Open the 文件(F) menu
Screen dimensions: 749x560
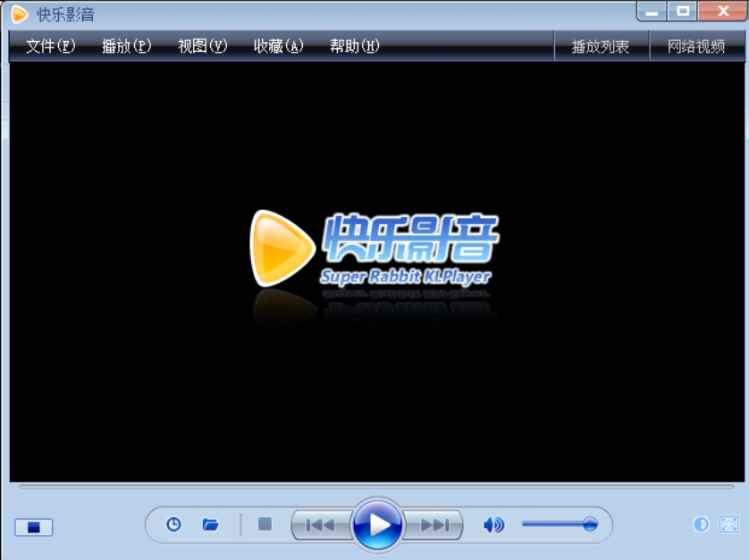point(50,46)
